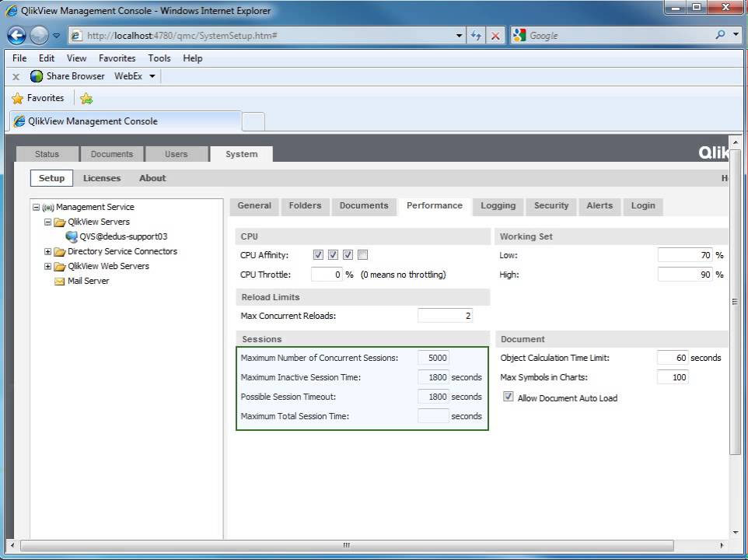Collapse the QlikView Servers folder node
748x560 pixels.
47,222
